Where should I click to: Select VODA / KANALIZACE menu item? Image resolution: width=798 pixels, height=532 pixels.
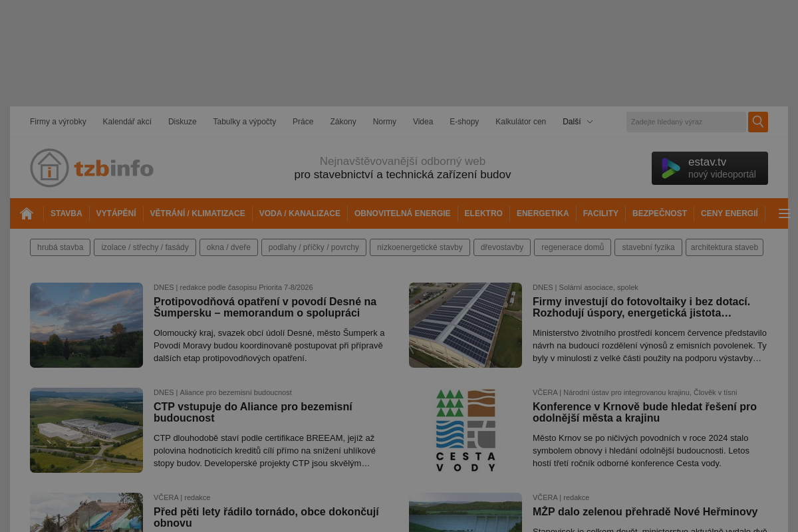300,213
